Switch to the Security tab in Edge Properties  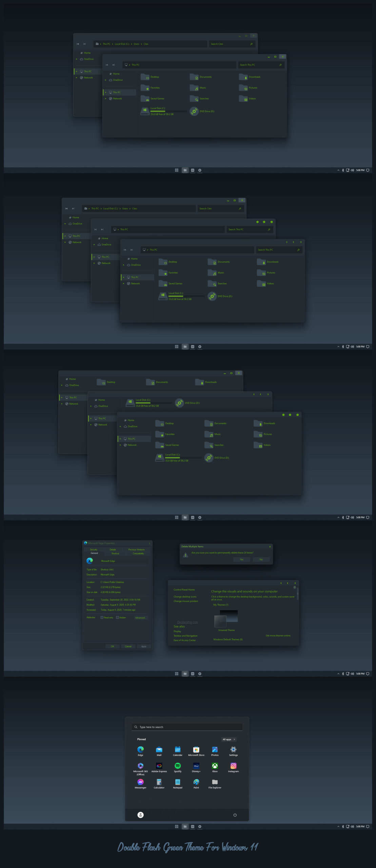(x=94, y=550)
